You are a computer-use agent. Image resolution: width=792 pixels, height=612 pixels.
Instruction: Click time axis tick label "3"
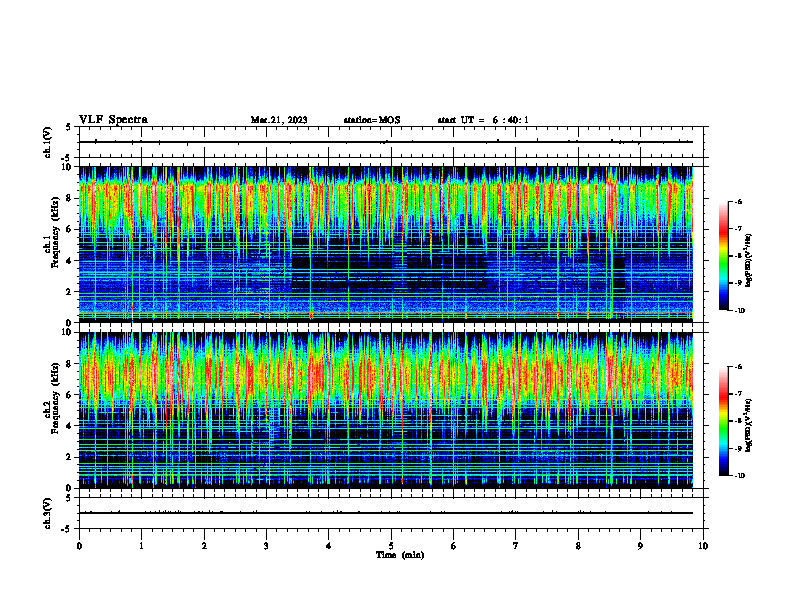266,546
